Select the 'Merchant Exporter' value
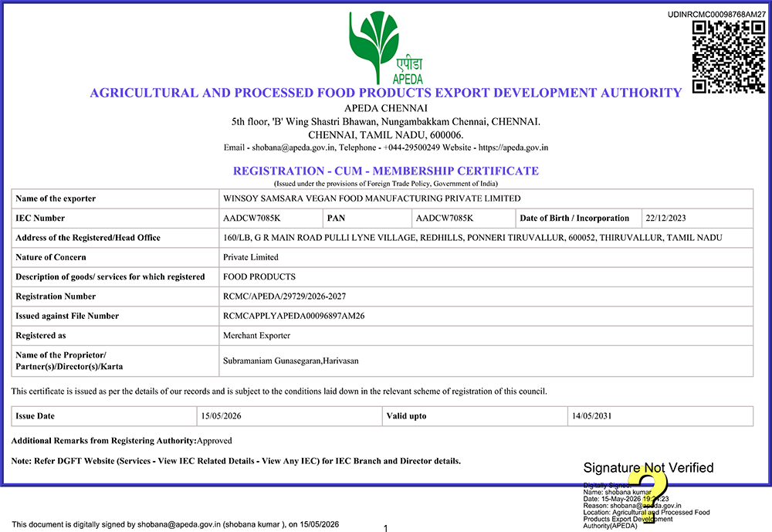This screenshot has width=772, height=532. [x=256, y=335]
